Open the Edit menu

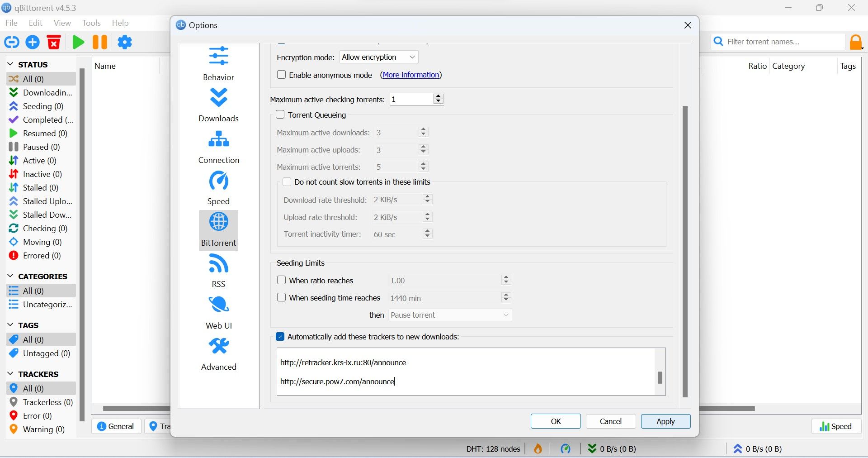pos(35,23)
